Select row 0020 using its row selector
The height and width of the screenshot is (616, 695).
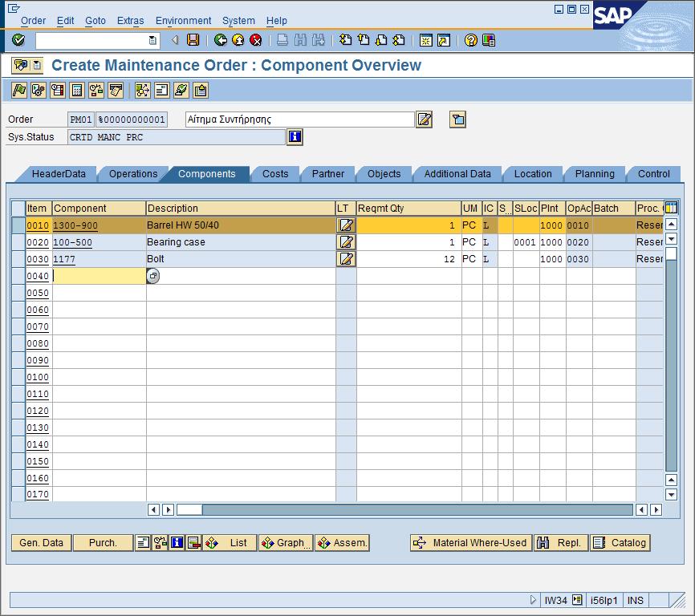(18, 241)
